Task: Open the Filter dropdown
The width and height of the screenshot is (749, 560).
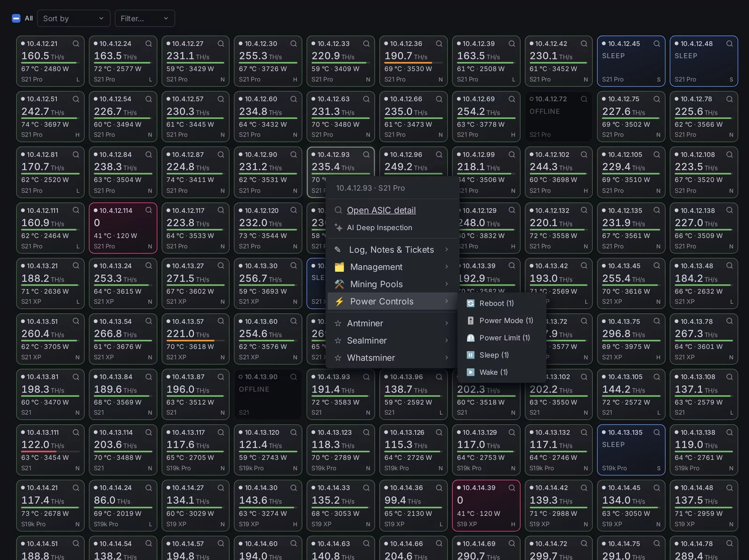Action: click(145, 18)
